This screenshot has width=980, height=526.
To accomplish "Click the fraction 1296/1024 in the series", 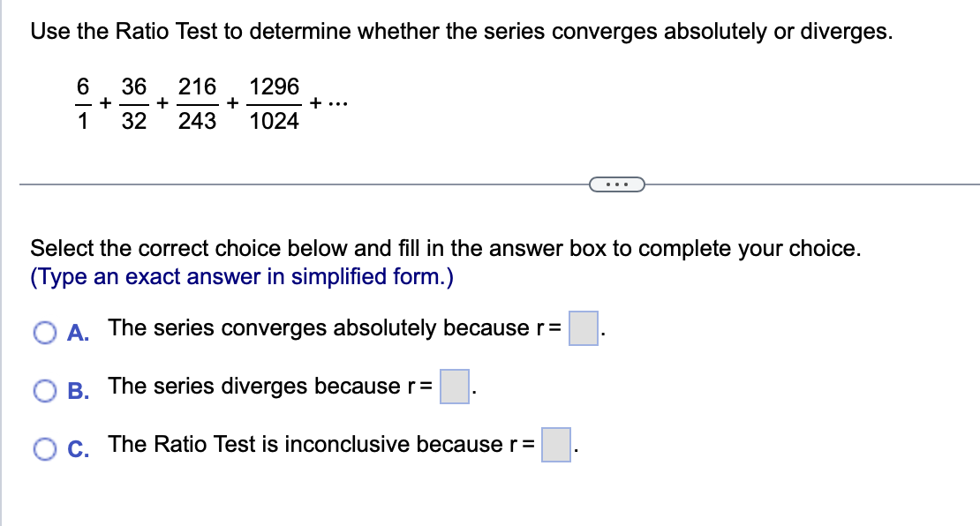I will coord(275,103).
